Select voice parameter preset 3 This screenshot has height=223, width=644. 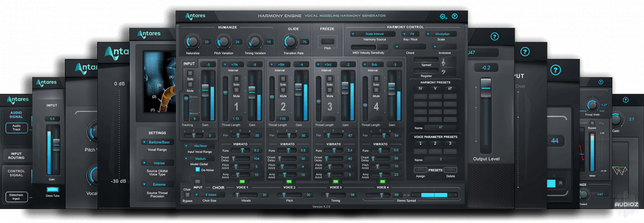[450, 143]
